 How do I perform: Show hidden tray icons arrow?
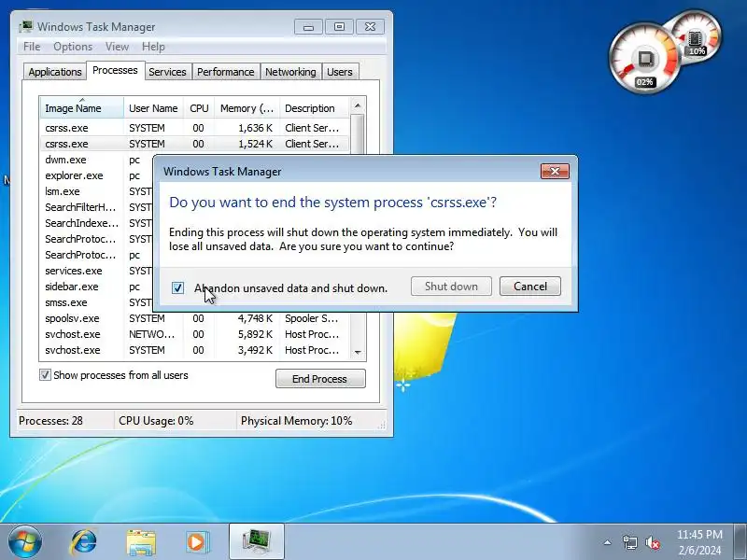[x=608, y=542]
